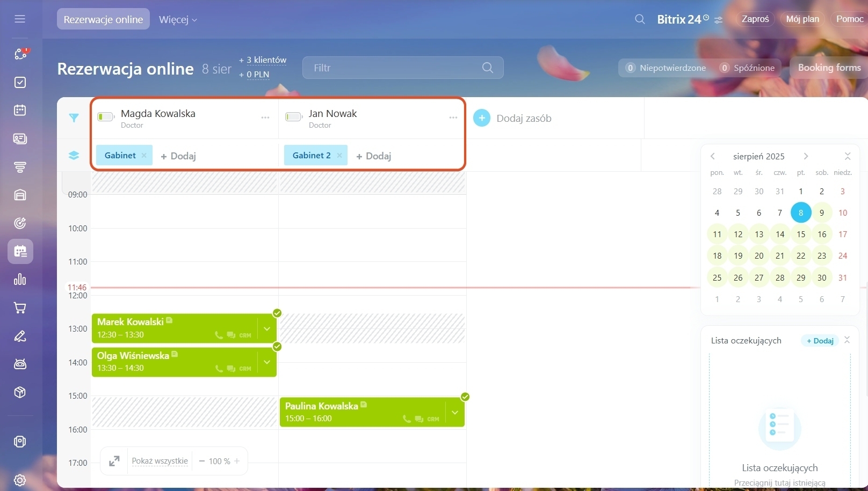
Task: Select the Rezerwacje online tab
Action: [103, 19]
